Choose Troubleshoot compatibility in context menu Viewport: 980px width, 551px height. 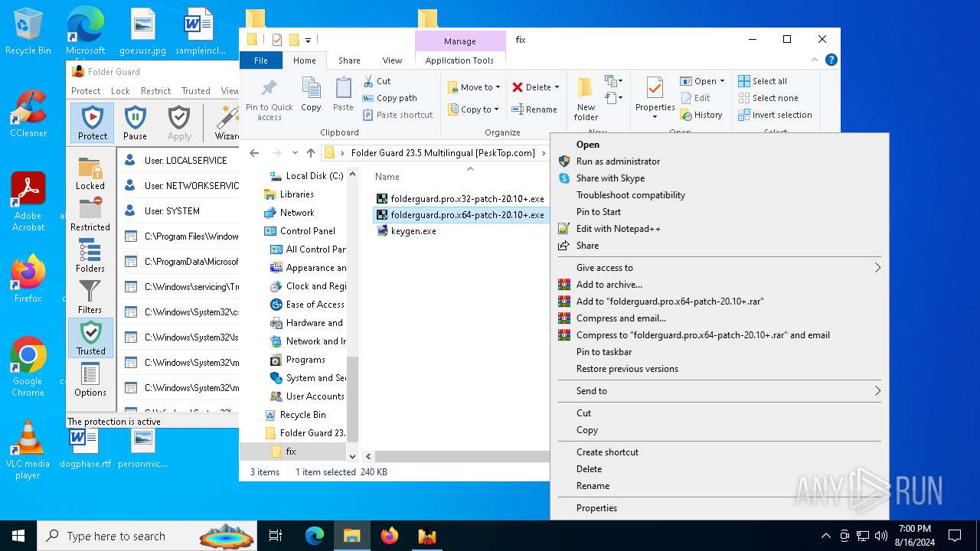click(631, 195)
